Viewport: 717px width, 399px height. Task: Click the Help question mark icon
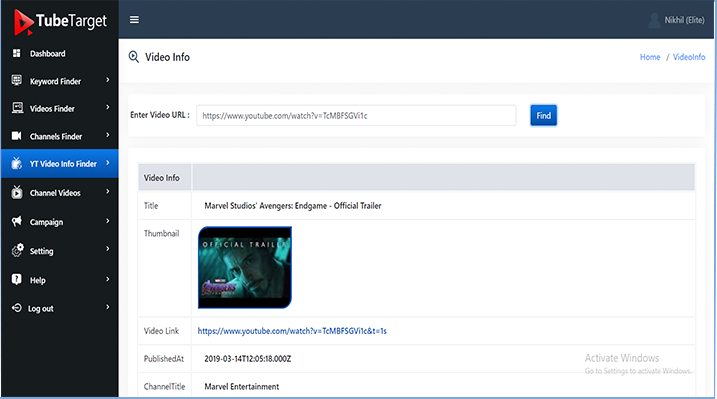pyautogui.click(x=16, y=279)
